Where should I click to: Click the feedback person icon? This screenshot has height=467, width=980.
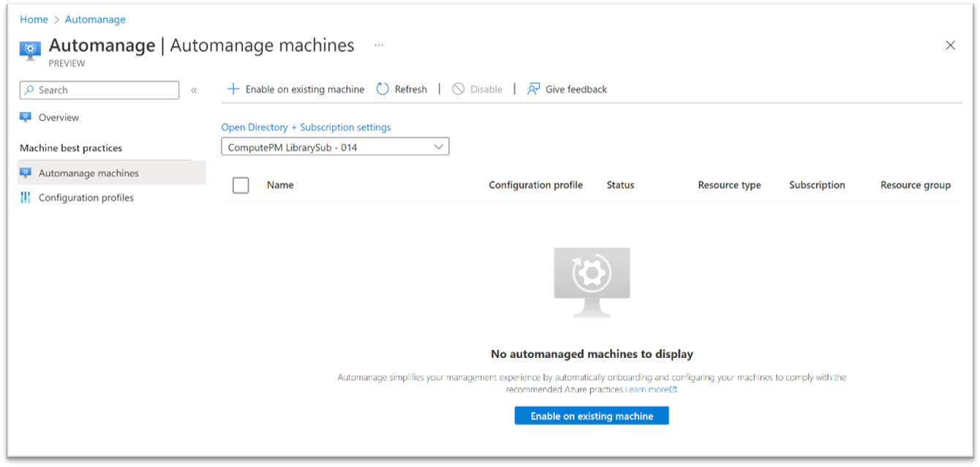pyautogui.click(x=534, y=89)
